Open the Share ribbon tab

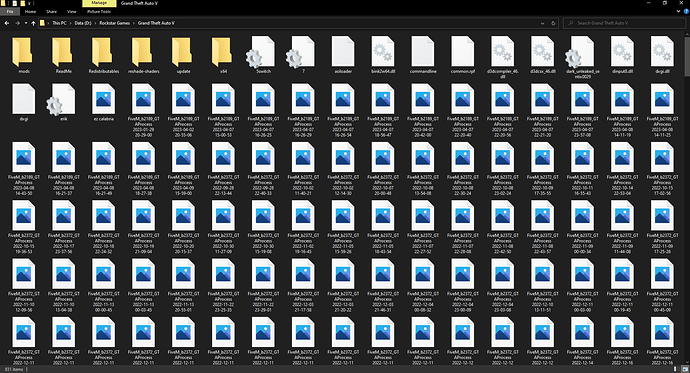tap(51, 12)
